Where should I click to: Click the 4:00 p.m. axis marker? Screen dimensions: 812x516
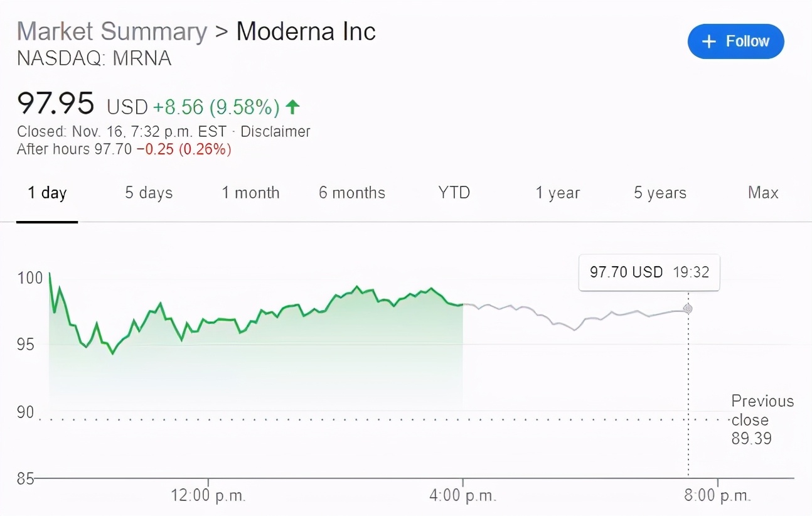(x=463, y=495)
